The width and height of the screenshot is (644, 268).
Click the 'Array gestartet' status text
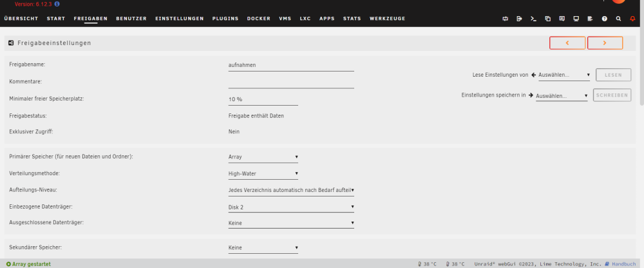pyautogui.click(x=31, y=264)
